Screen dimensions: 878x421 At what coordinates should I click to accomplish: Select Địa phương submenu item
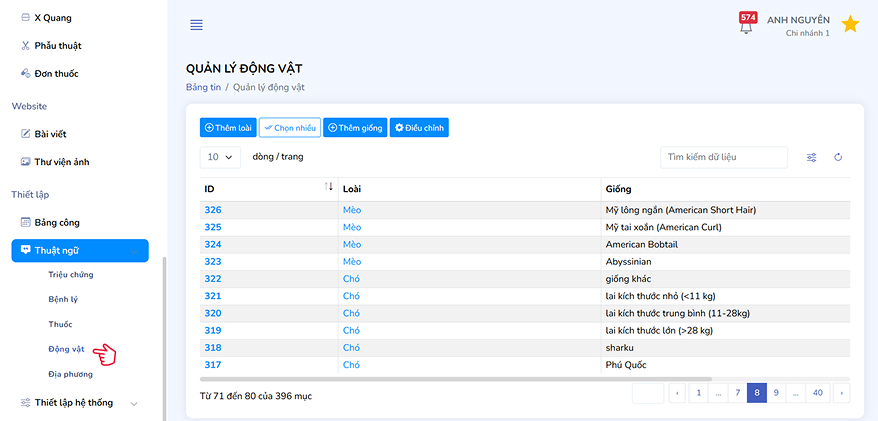coord(70,374)
